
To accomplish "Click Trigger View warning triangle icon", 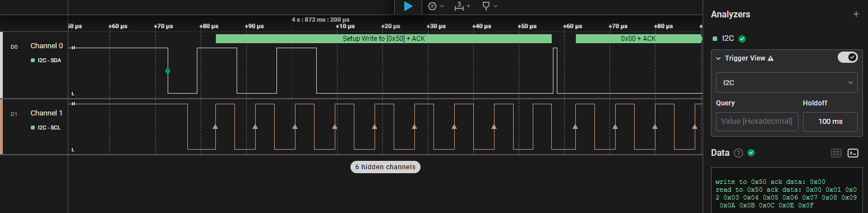I will (770, 58).
